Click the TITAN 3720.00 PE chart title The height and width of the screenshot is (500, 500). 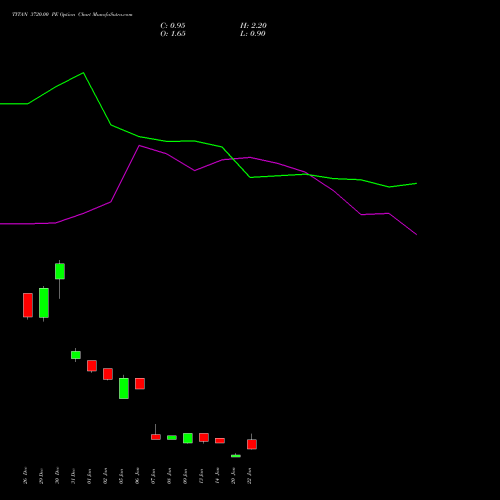point(72,15)
